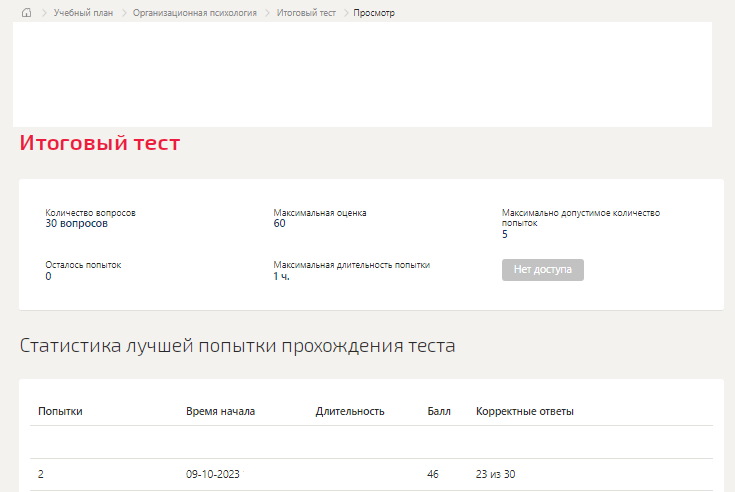This screenshot has height=492, width=735.
Task: Click the 23 из 30 correct answers cell
Action: coord(495,474)
